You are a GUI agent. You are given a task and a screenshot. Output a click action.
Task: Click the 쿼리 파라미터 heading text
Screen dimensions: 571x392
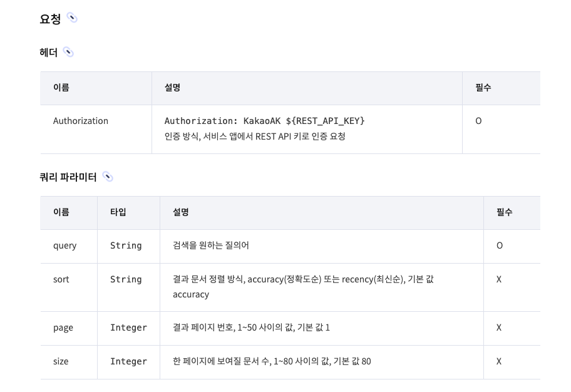tap(68, 177)
